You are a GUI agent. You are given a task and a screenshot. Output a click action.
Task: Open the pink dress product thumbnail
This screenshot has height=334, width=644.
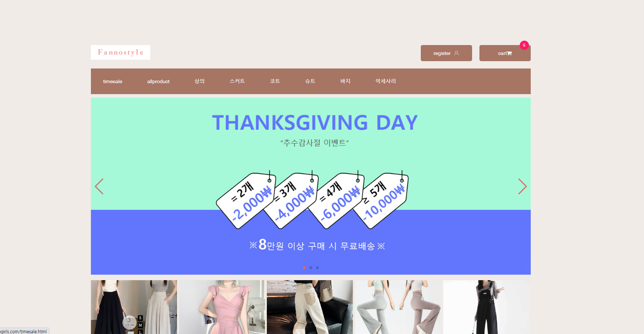(222, 307)
